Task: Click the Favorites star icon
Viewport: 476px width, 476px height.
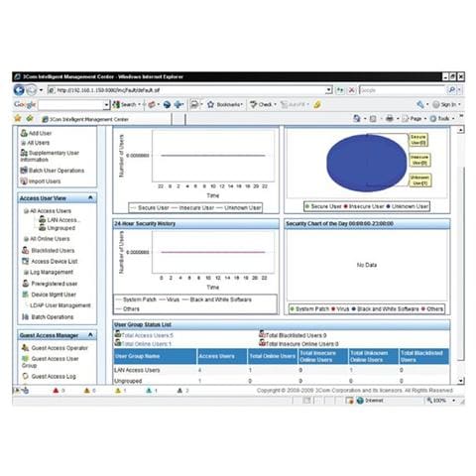Action: 18,118
